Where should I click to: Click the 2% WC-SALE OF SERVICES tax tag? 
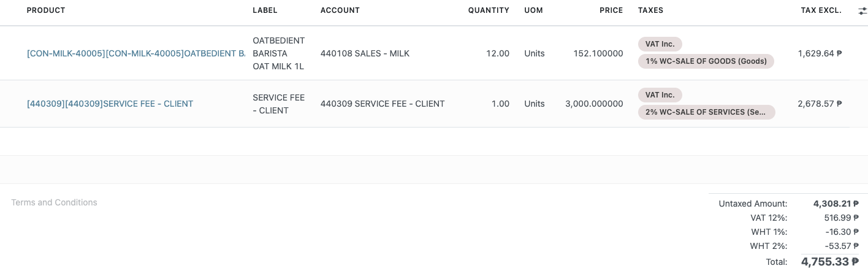pos(707,112)
